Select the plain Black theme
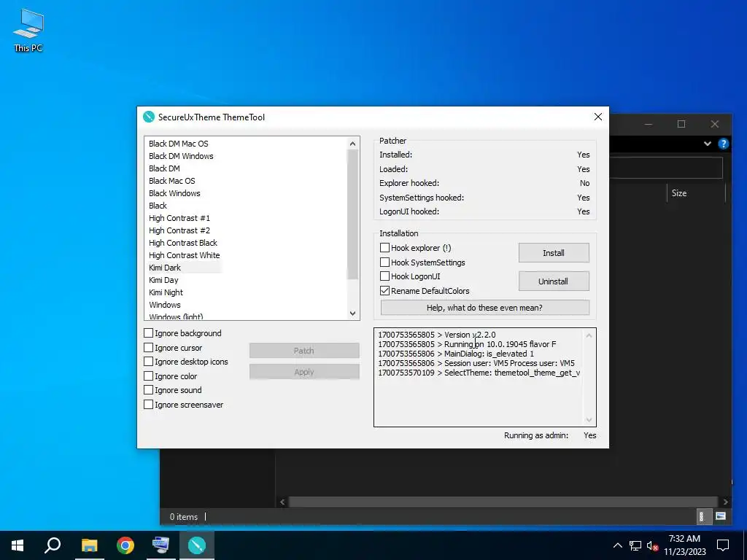This screenshot has height=560, width=747. pyautogui.click(x=158, y=205)
